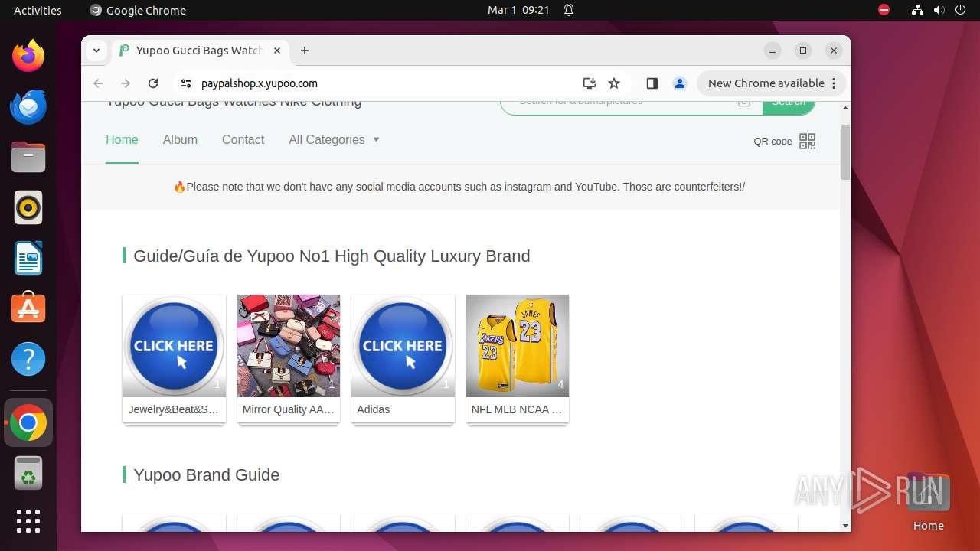Open Ubuntu Software store icon
The width and height of the screenshot is (980, 551).
[x=28, y=308]
